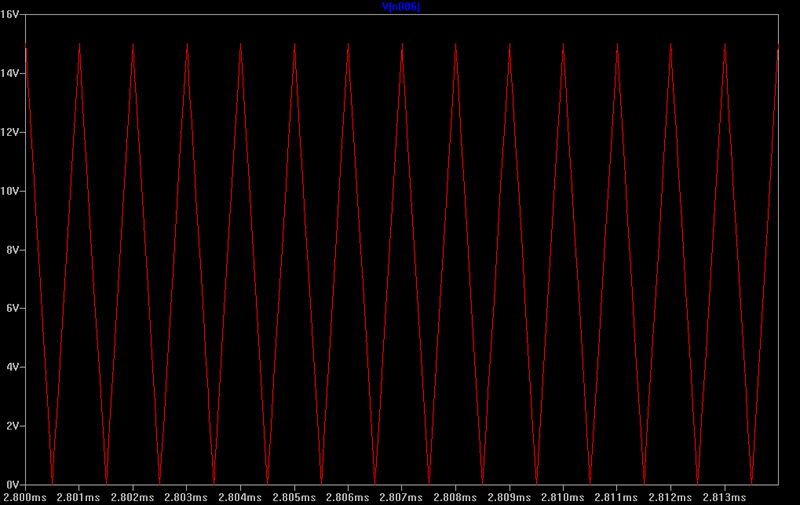
Task: Click the 2.812ms time axis label
Action: pos(670,497)
